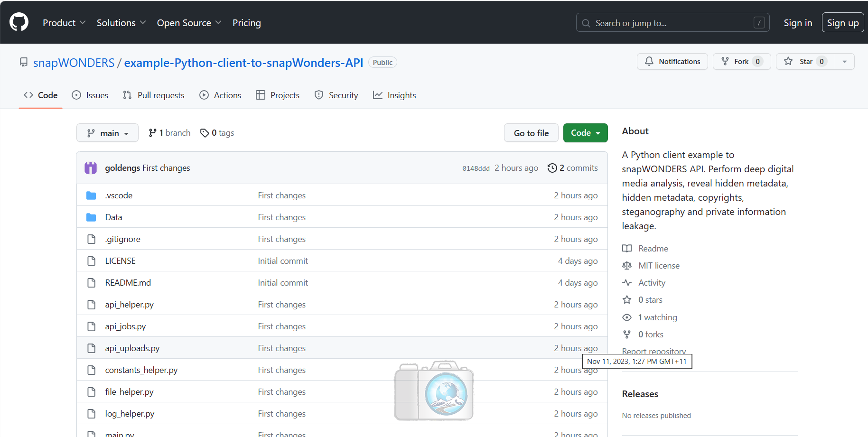
Task: Click the Star button
Action: 805,62
